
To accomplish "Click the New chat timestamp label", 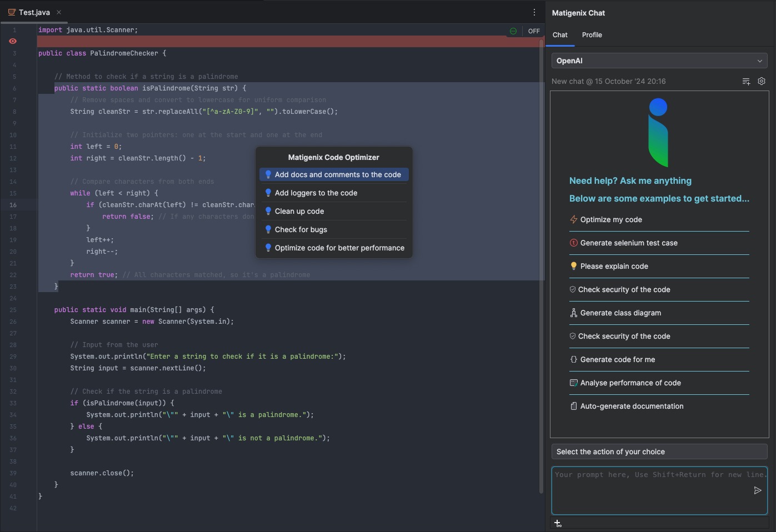I will (609, 81).
